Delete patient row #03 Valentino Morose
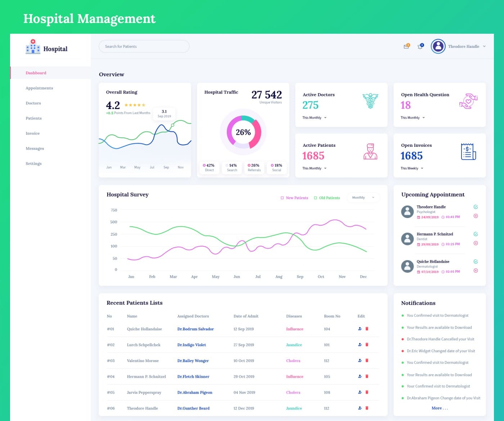Image resolution: width=504 pixels, height=421 pixels. coord(367,361)
